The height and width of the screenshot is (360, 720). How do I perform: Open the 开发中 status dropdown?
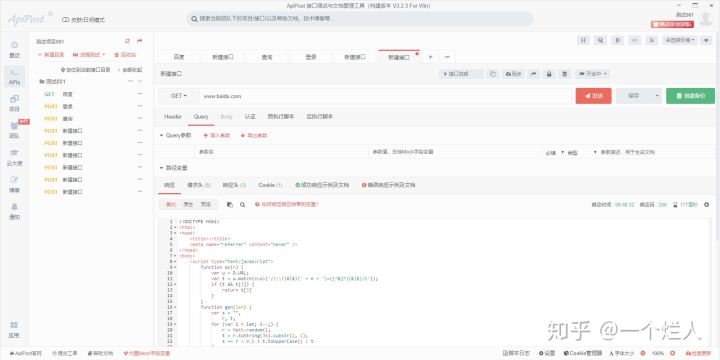point(593,74)
